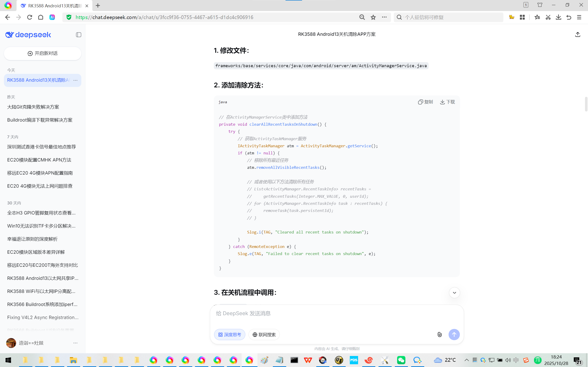
Task: Collapse the DeepSeek sidebar panel
Action: tap(79, 35)
